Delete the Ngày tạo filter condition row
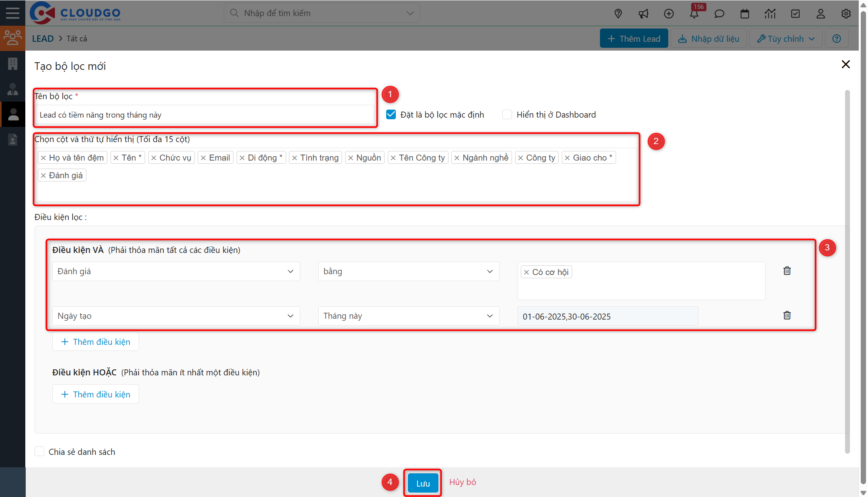This screenshot has width=868, height=497. [787, 316]
